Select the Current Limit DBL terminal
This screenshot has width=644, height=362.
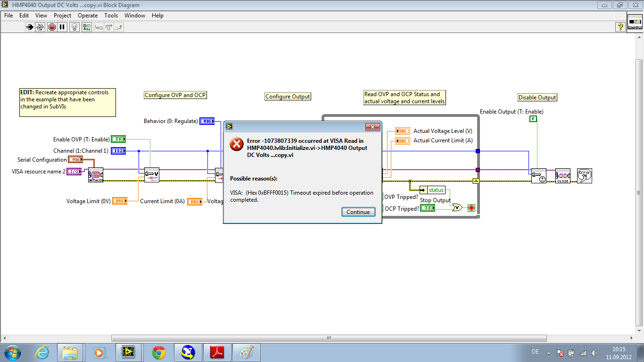(195, 202)
